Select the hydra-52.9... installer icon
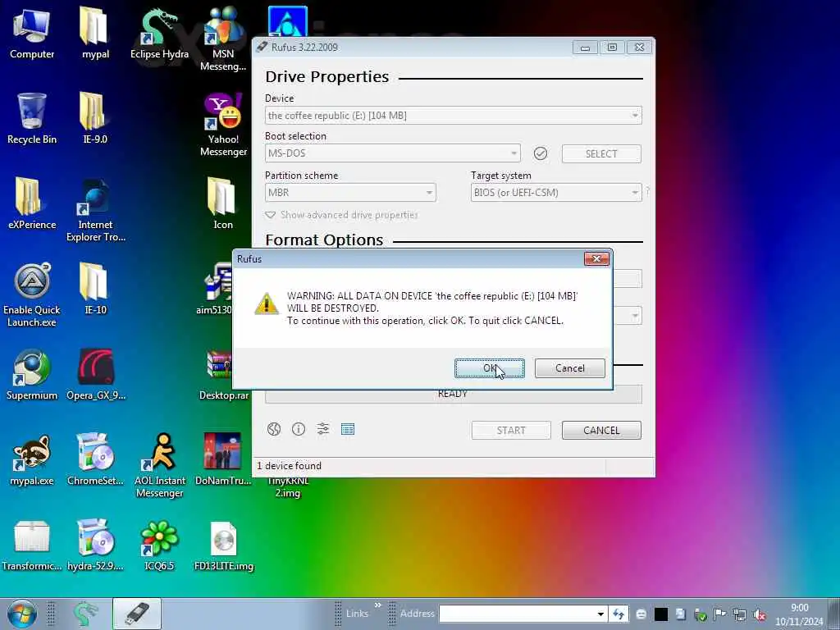This screenshot has width=840, height=630. point(95,545)
